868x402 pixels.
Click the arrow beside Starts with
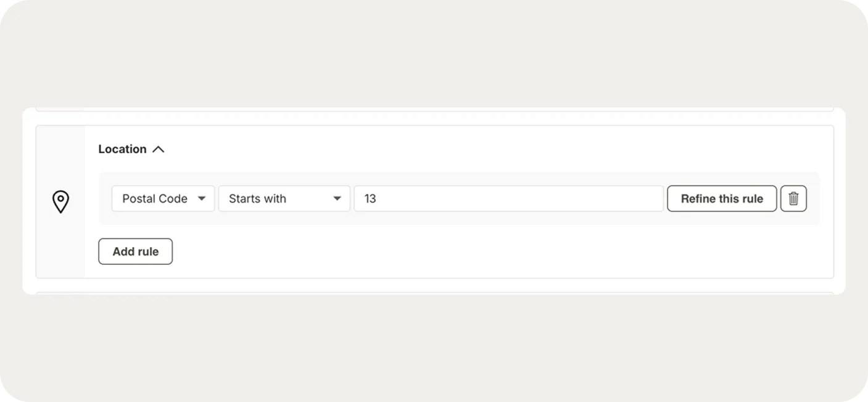pos(337,199)
